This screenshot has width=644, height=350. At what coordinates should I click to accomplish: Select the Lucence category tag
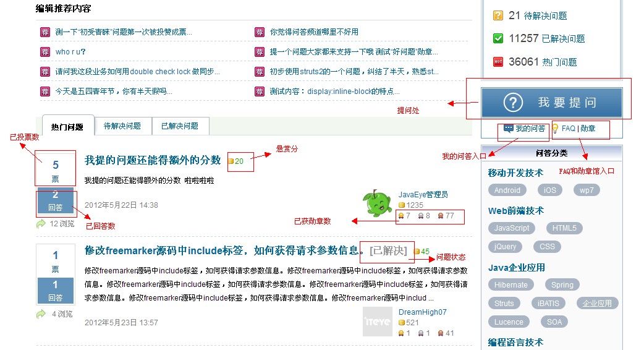tap(509, 322)
